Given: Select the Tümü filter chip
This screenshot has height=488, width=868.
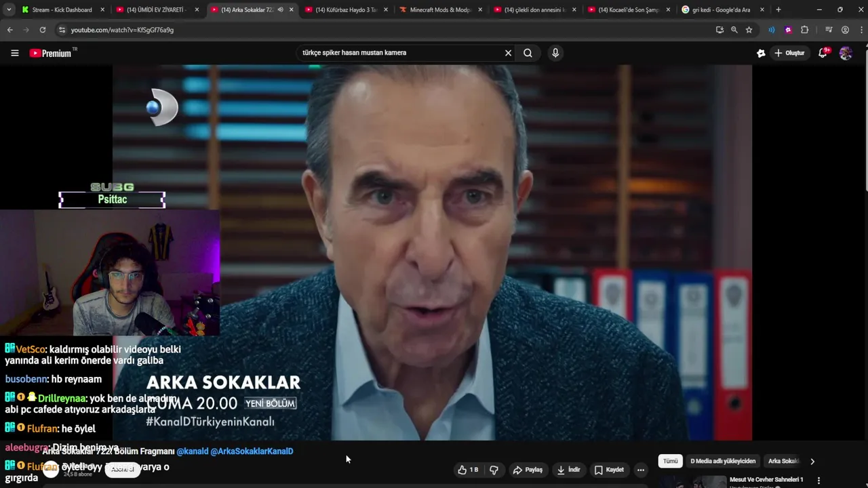Looking at the screenshot, I should 670,462.
